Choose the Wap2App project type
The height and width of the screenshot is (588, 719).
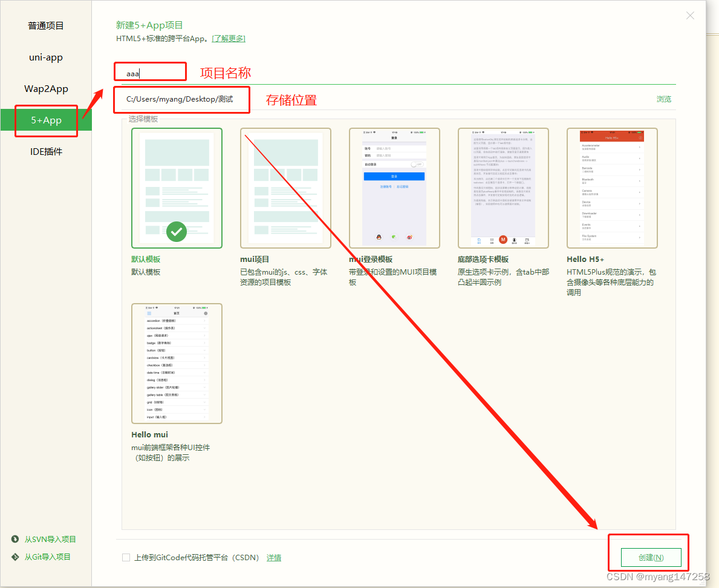(x=46, y=88)
